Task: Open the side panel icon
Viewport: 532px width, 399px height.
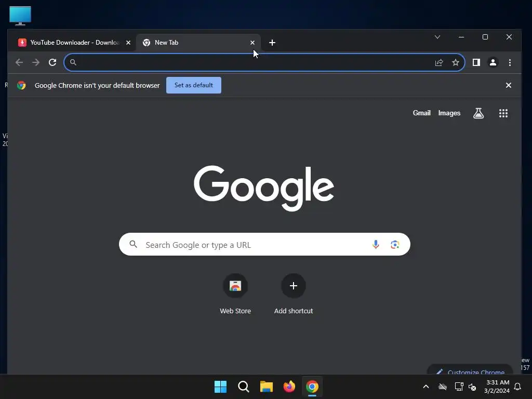Action: pyautogui.click(x=476, y=62)
